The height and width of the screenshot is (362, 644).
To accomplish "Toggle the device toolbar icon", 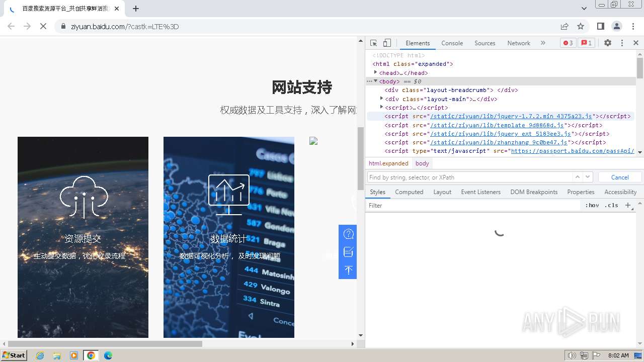I will [387, 43].
